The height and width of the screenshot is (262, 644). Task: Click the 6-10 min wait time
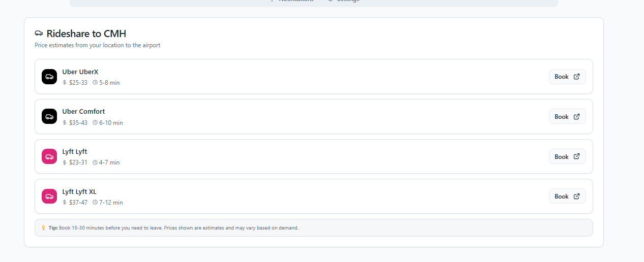tap(111, 123)
